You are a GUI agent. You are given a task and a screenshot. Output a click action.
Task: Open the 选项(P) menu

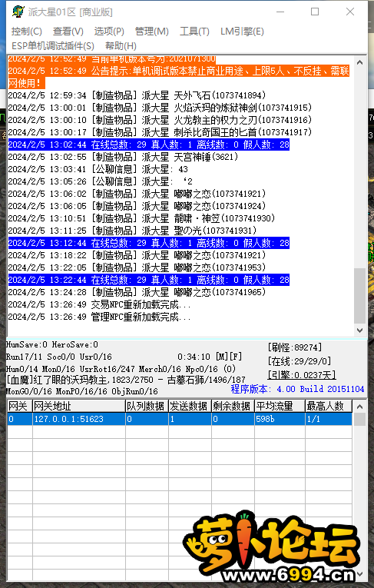[109, 31]
